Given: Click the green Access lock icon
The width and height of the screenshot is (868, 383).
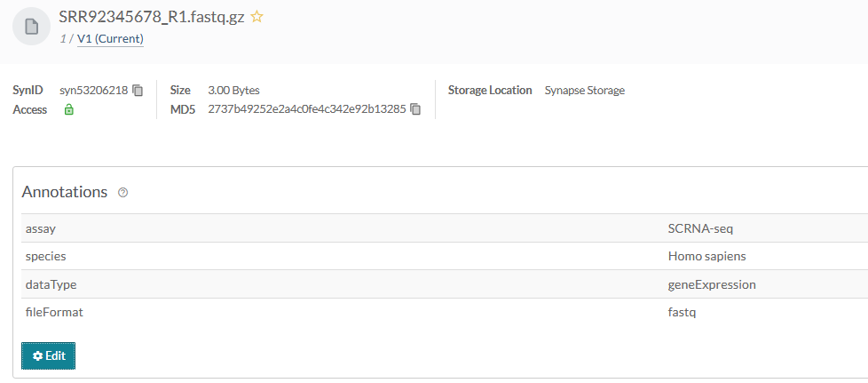Looking at the screenshot, I should (68, 110).
